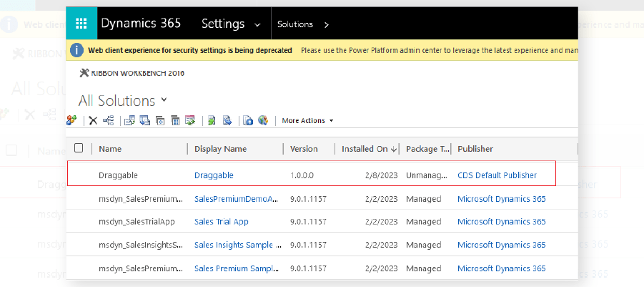This screenshot has width=644, height=287.
Task: Open the All Solutions view selector
Action: [123, 100]
